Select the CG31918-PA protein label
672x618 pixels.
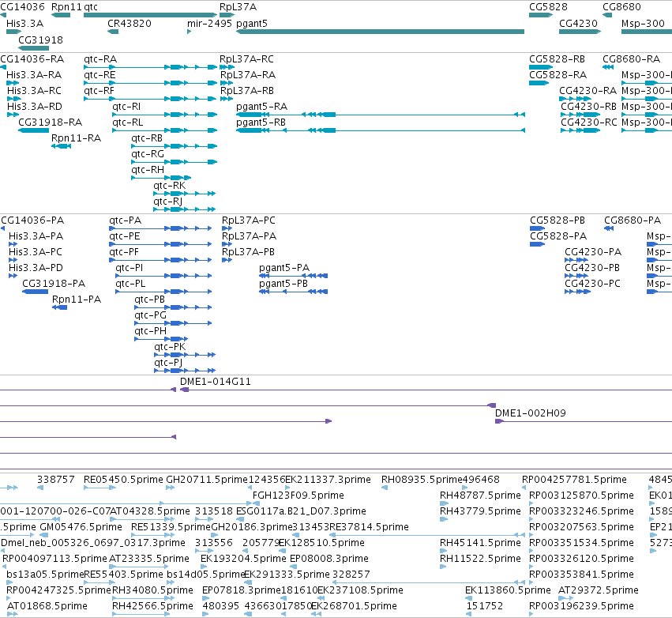54,284
